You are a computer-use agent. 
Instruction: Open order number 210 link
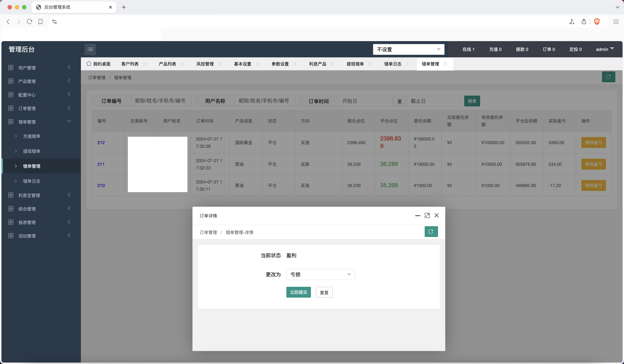(x=101, y=185)
